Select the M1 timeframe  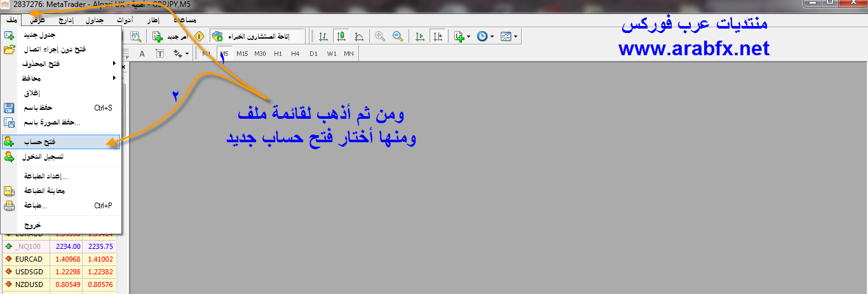tap(207, 54)
